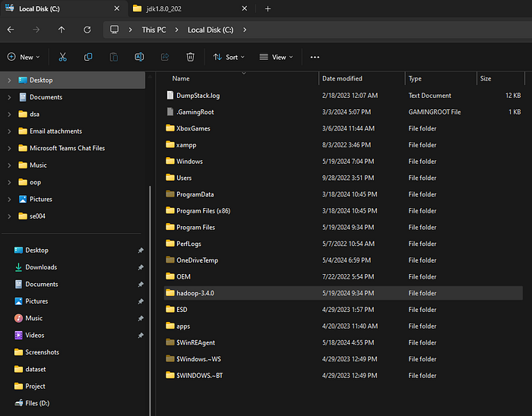Click This PC in breadcrumb

click(x=154, y=30)
